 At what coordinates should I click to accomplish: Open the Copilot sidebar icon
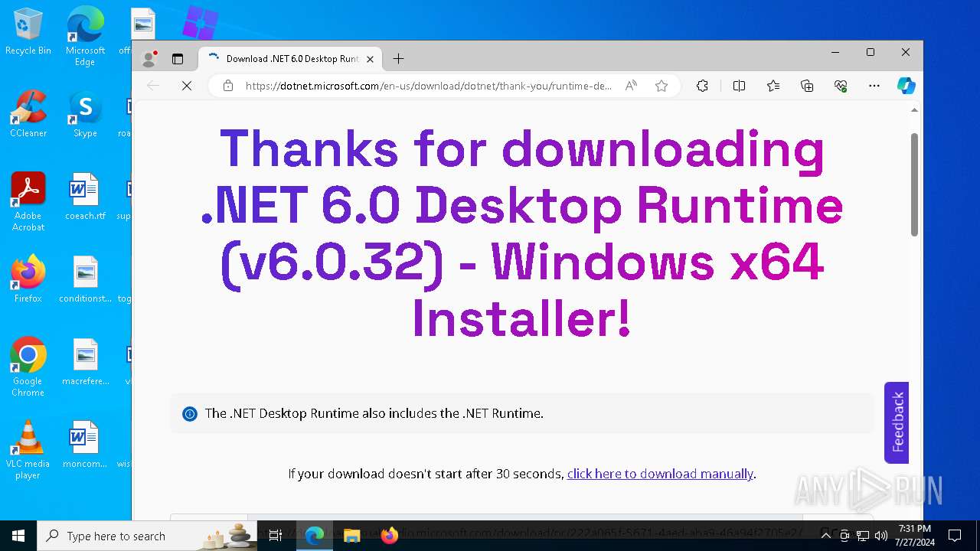(x=906, y=86)
